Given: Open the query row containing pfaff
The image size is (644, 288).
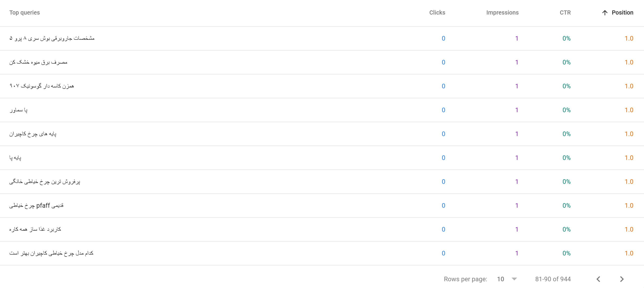Looking at the screenshot, I should (x=322, y=206).
